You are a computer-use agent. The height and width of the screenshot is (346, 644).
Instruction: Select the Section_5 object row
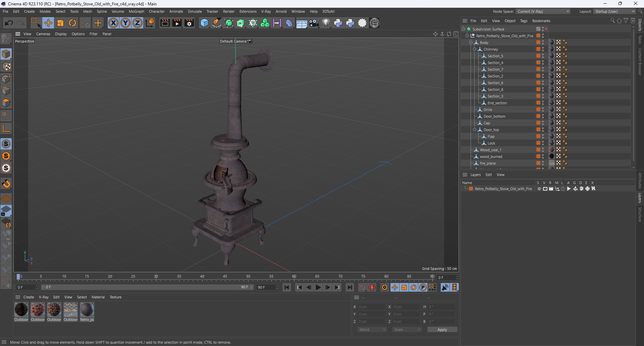click(495, 56)
